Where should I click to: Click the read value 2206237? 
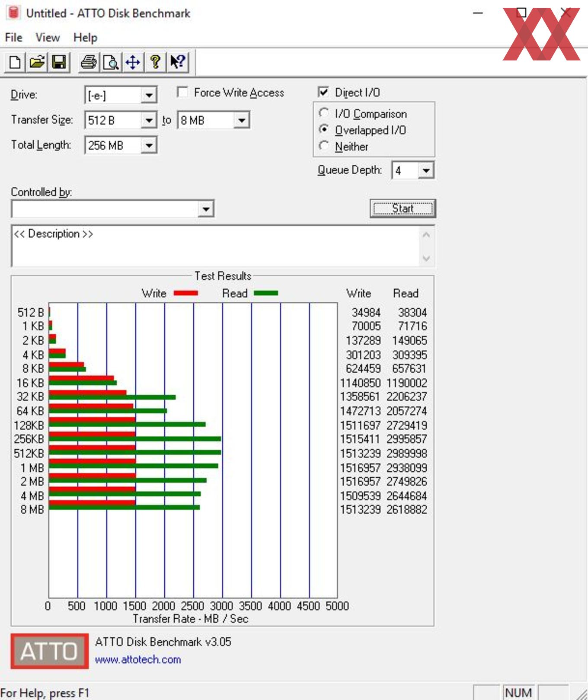click(x=407, y=396)
